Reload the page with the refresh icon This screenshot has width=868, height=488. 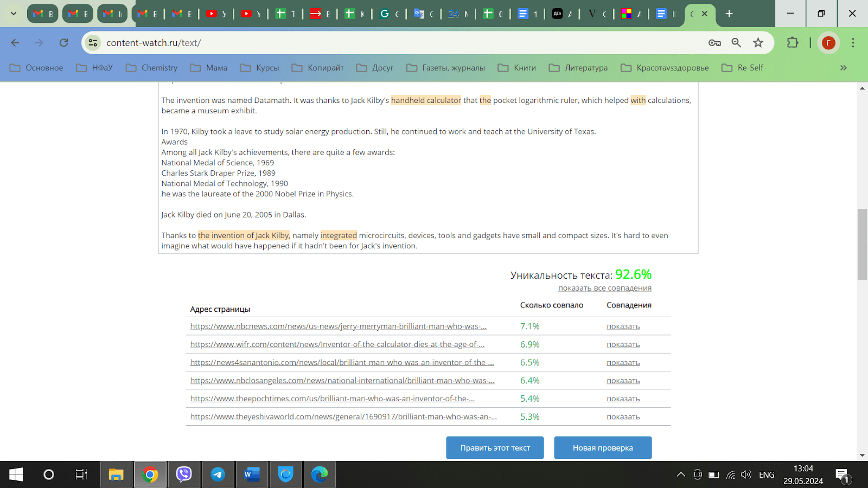point(64,43)
